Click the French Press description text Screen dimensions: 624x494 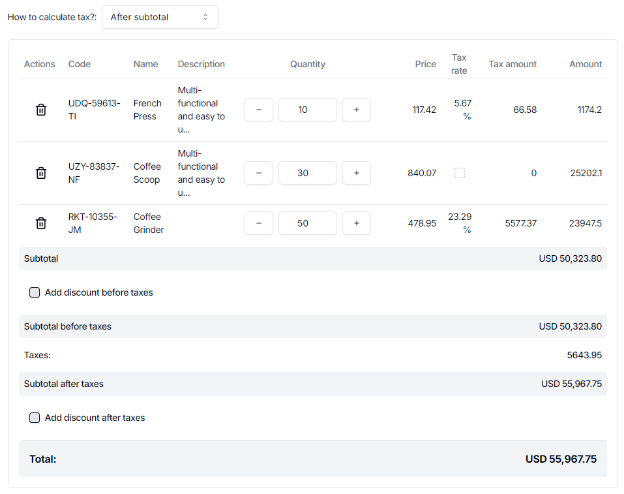point(201,110)
